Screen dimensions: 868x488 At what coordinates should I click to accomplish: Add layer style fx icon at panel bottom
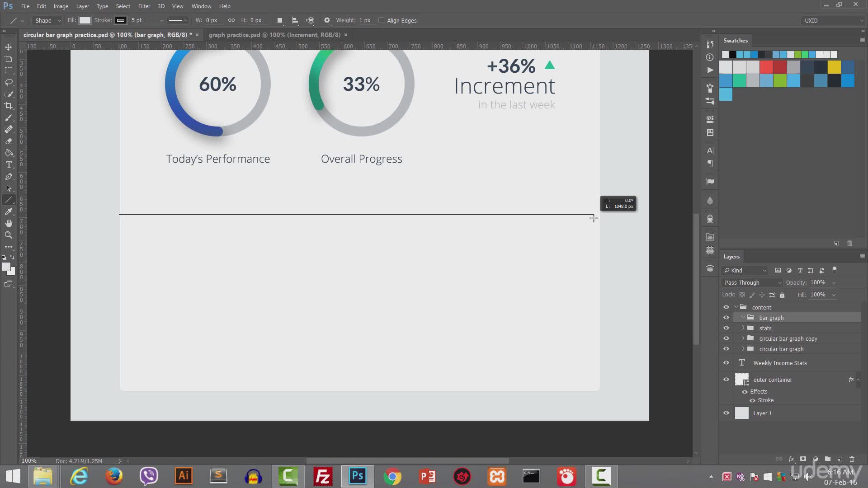click(x=791, y=459)
